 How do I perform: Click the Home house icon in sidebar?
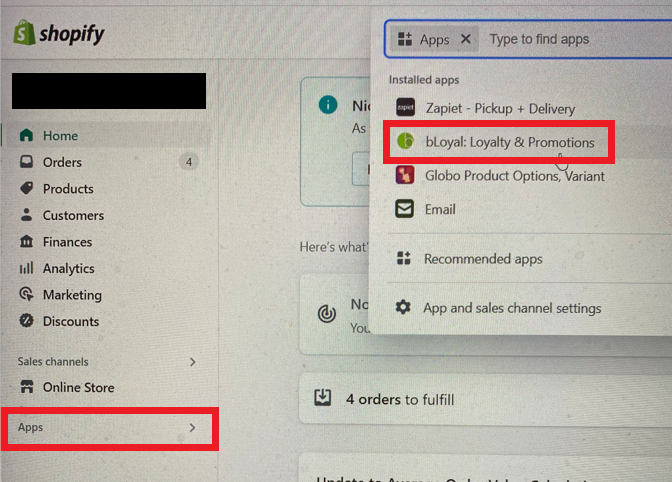[26, 135]
